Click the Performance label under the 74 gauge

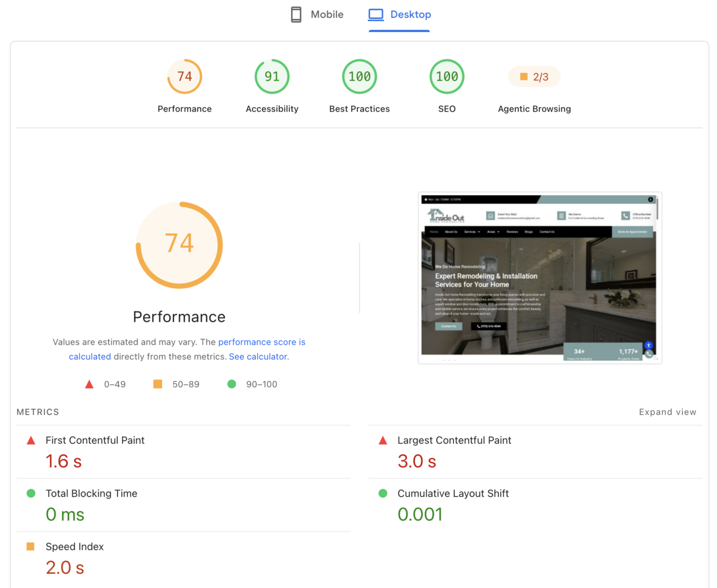[185, 109]
